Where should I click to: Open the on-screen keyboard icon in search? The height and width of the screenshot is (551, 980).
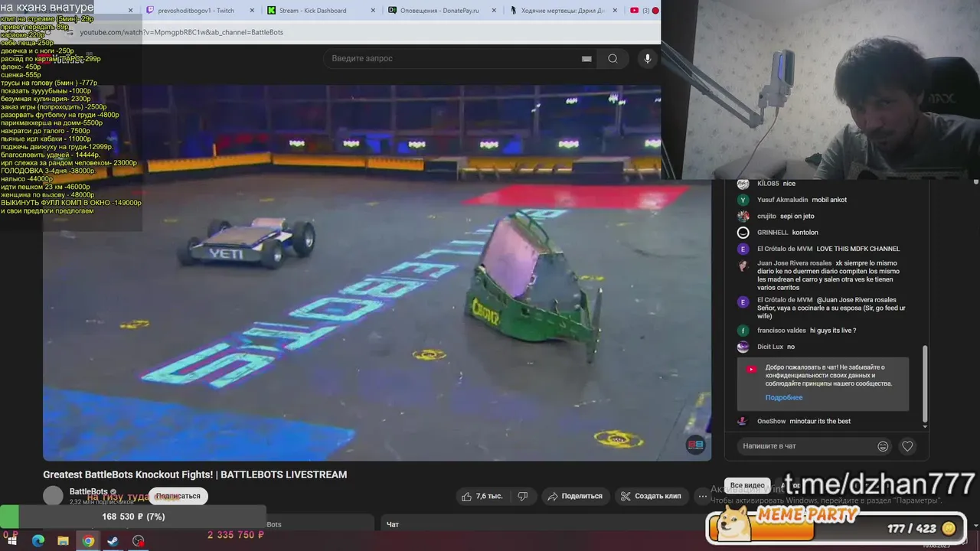[586, 59]
